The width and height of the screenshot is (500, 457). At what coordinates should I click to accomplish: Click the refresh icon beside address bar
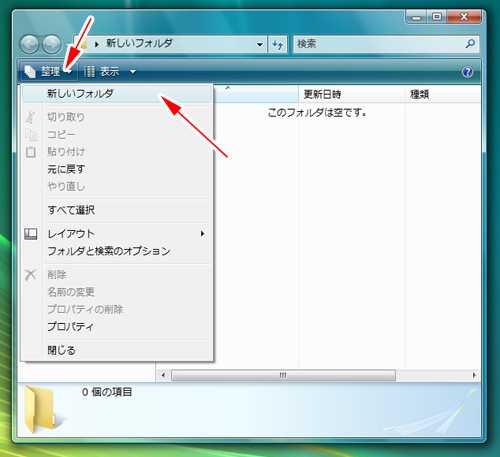click(278, 44)
